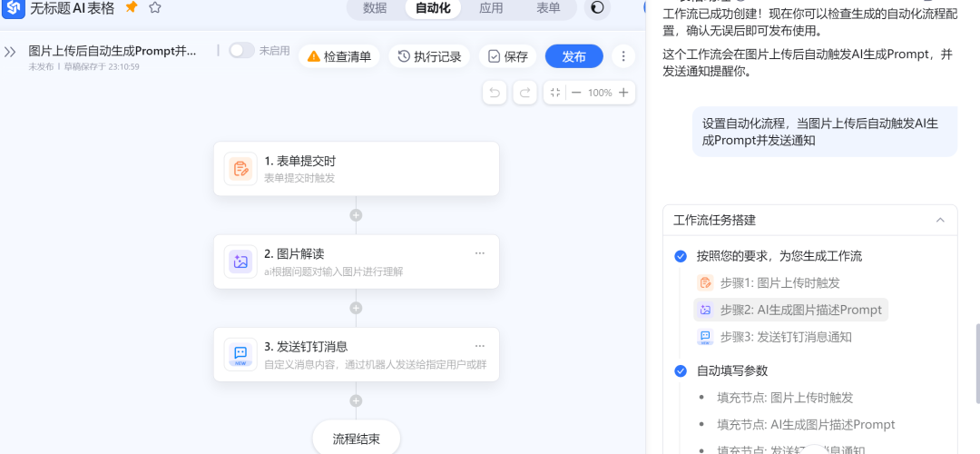This screenshot has height=454, width=980.
Task: Click the fit-to-screen icon
Action: click(555, 93)
